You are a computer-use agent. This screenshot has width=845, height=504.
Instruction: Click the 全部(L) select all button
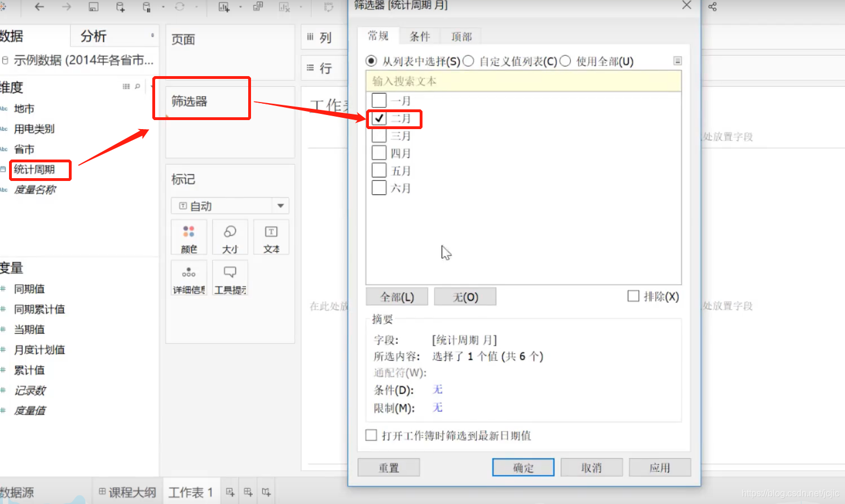[397, 297]
